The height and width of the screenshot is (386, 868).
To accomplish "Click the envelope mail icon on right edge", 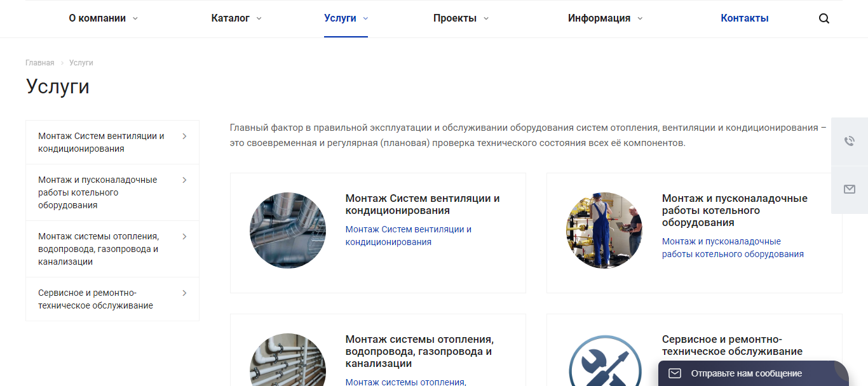I will click(850, 189).
